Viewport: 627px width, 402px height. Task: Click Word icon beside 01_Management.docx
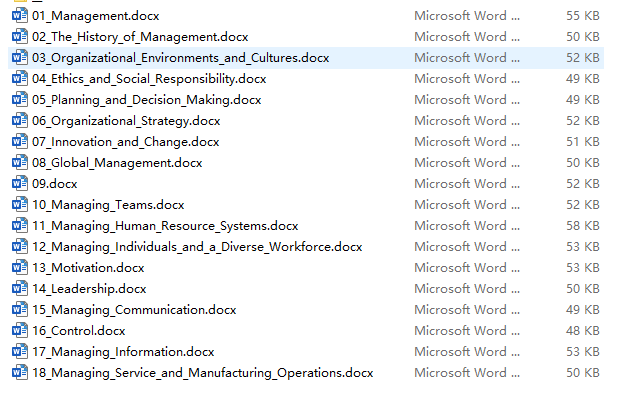point(20,16)
